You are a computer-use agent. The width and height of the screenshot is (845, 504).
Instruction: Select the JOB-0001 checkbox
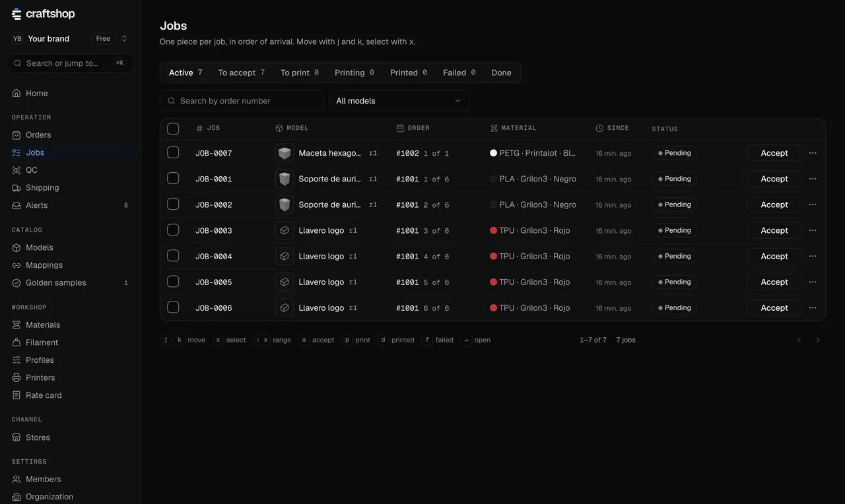coord(173,178)
